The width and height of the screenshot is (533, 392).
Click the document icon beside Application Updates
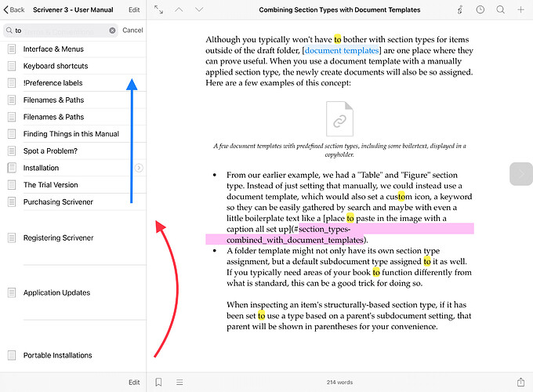click(x=12, y=292)
